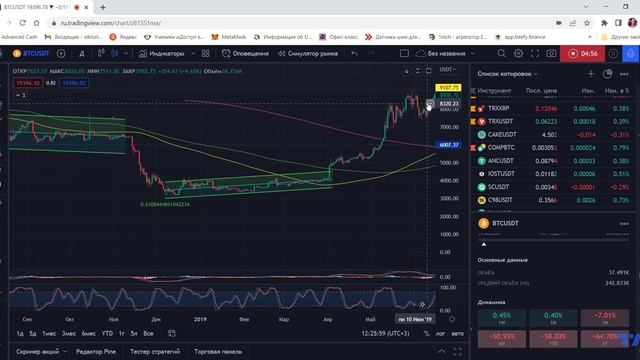Screen dimensions: 640x360
Task: Sort watchlist by Инструмент column
Action: [x=494, y=91]
